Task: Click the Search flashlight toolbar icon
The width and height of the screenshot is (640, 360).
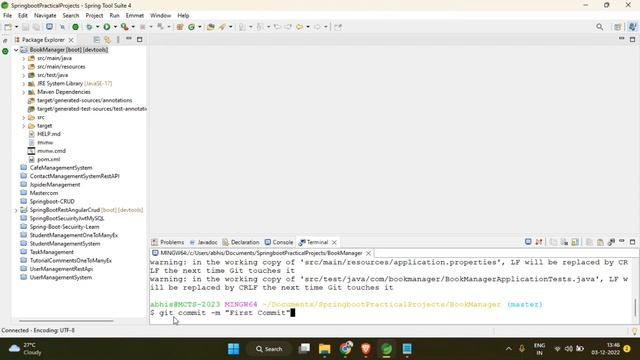Action: 222,27
